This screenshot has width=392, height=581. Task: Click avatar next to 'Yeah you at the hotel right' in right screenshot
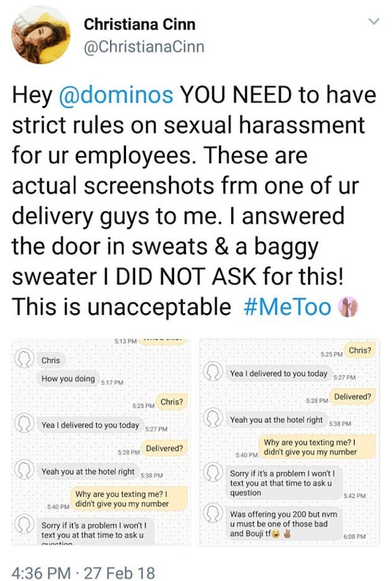213,417
